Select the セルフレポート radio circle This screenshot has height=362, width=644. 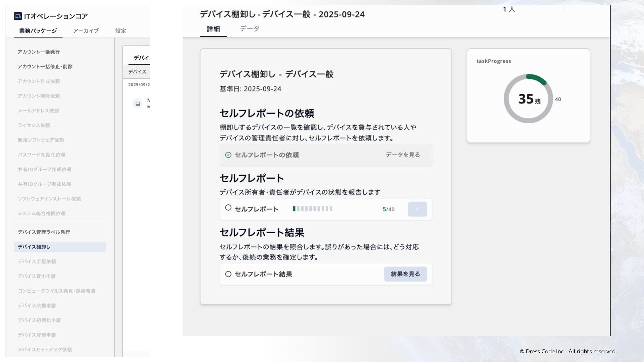click(x=228, y=208)
